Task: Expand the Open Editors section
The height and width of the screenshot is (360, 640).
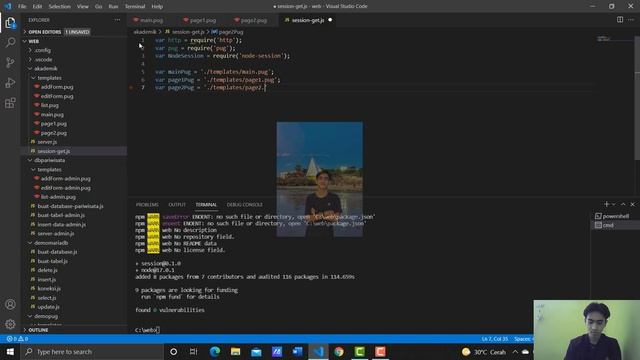Action: [x=44, y=32]
